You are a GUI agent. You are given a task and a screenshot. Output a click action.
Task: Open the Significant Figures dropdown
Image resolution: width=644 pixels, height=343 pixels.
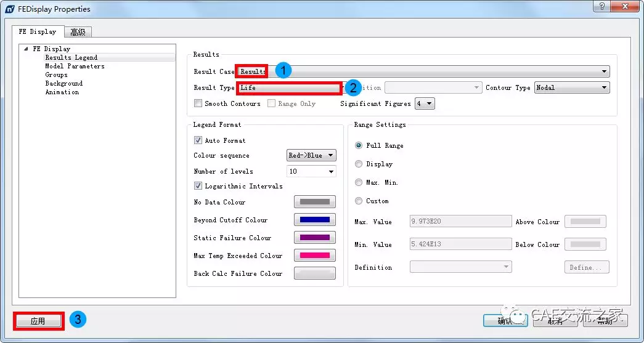pos(425,103)
